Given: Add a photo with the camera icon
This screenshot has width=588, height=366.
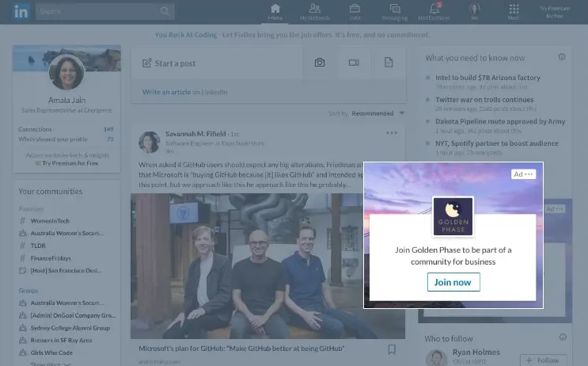Looking at the screenshot, I should 320,63.
